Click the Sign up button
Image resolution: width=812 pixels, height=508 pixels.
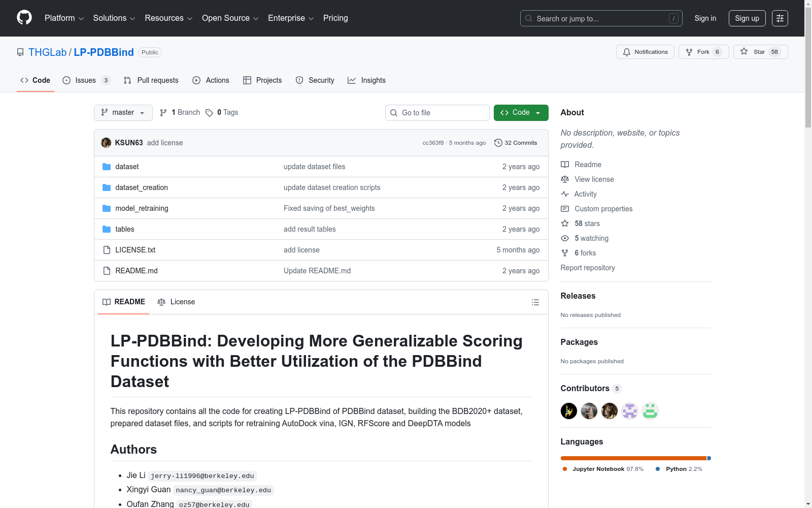pyautogui.click(x=747, y=18)
